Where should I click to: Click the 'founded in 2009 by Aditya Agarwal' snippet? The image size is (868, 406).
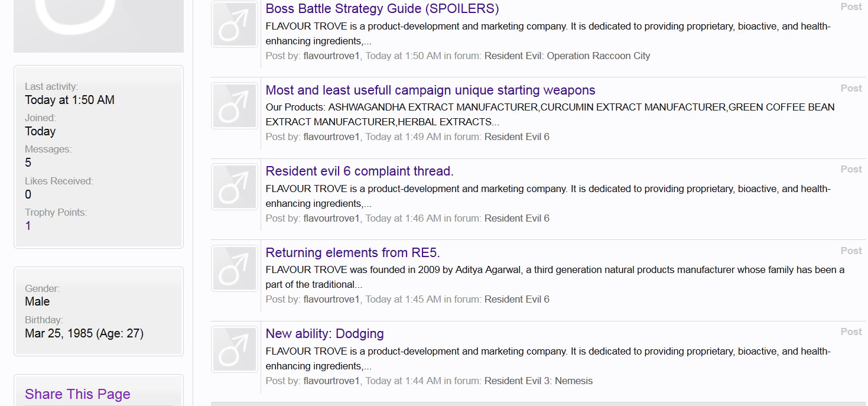555,277
